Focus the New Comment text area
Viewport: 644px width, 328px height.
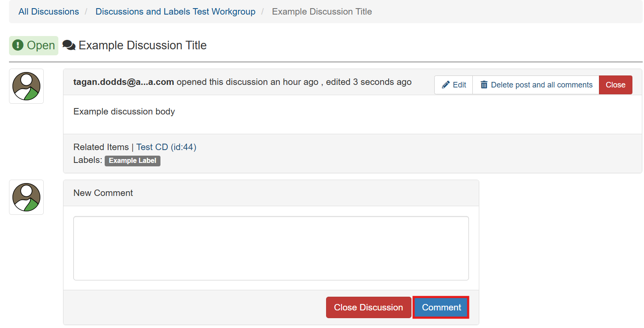point(271,248)
